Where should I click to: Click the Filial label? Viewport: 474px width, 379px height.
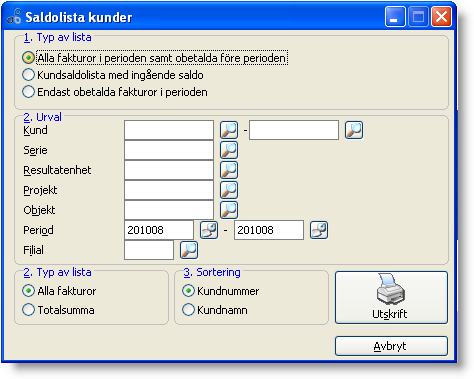pos(33,250)
